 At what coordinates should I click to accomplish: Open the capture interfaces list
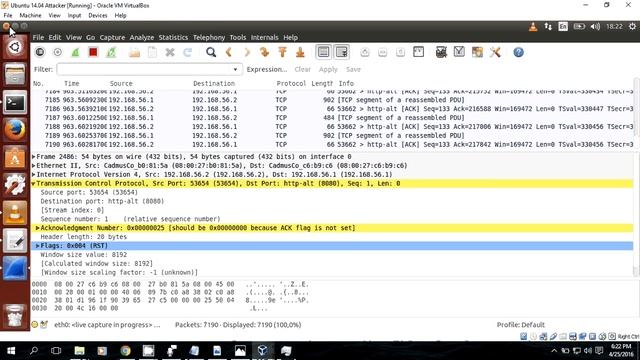point(40,52)
